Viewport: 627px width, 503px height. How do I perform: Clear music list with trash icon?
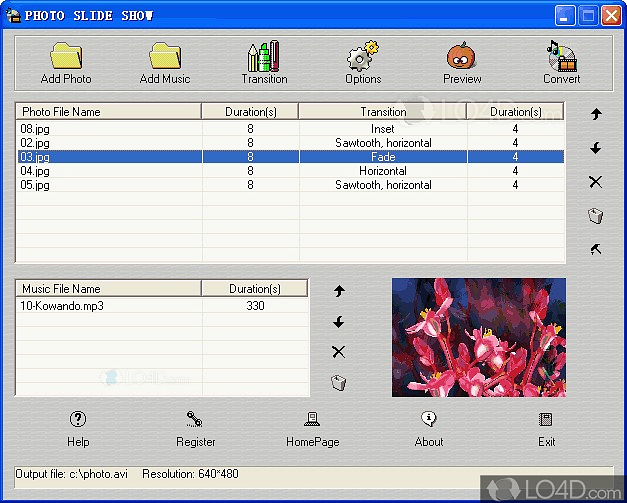point(338,383)
